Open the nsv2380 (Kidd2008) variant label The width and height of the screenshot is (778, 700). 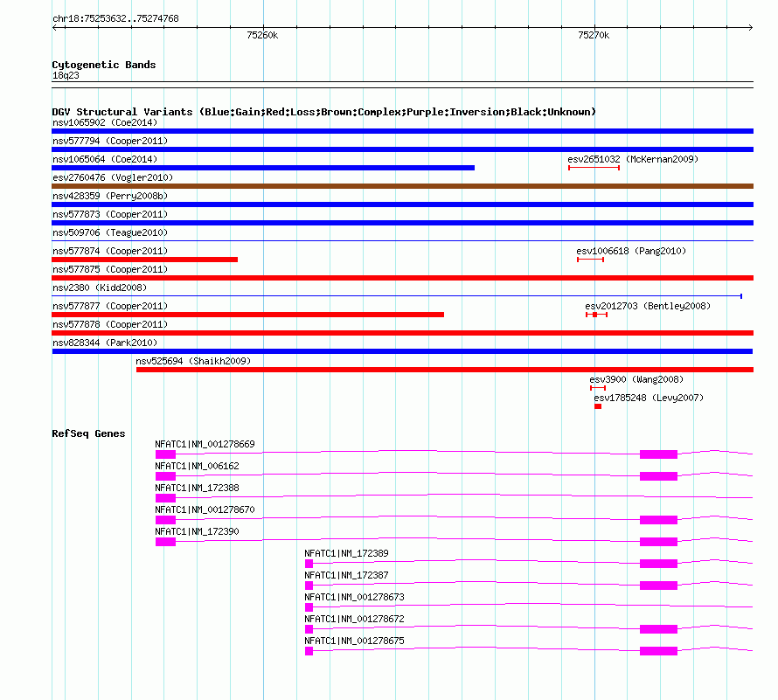100,288
